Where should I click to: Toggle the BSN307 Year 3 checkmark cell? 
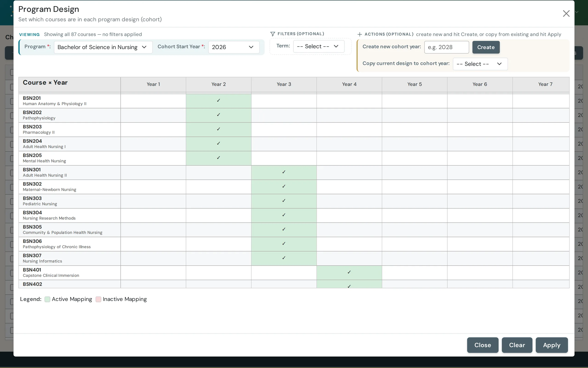point(284,258)
